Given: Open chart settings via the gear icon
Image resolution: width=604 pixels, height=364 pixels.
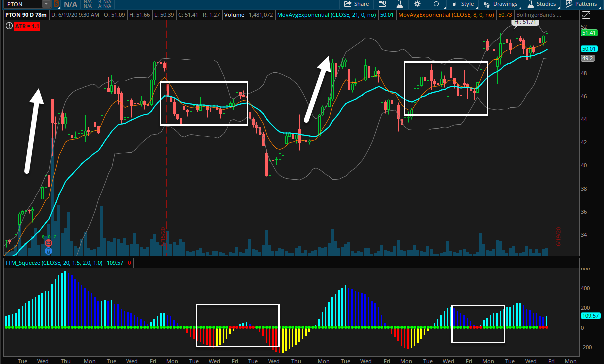Looking at the screenshot, I should coord(417,4).
